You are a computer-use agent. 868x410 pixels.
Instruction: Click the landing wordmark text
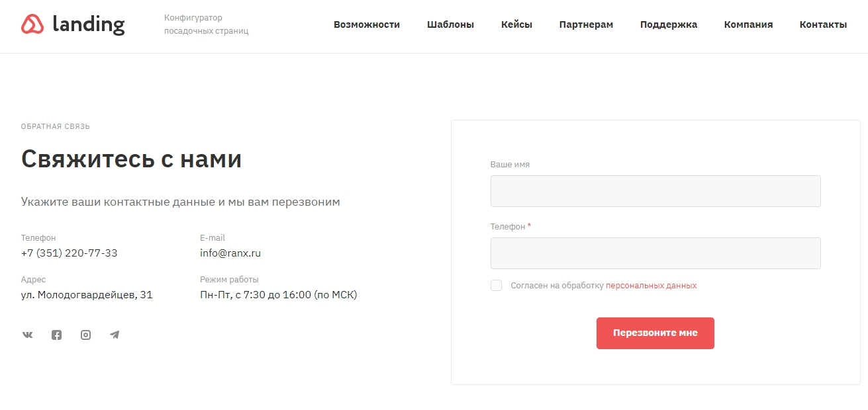(88, 25)
